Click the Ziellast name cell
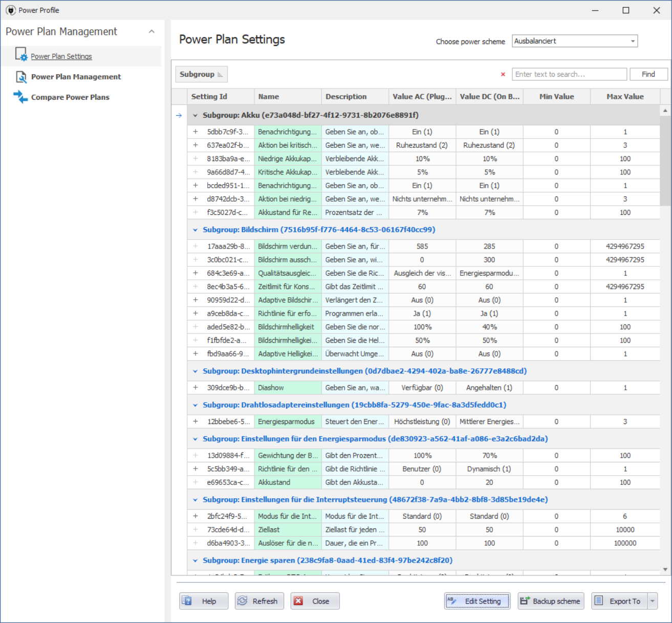The width and height of the screenshot is (672, 623). coord(288,530)
